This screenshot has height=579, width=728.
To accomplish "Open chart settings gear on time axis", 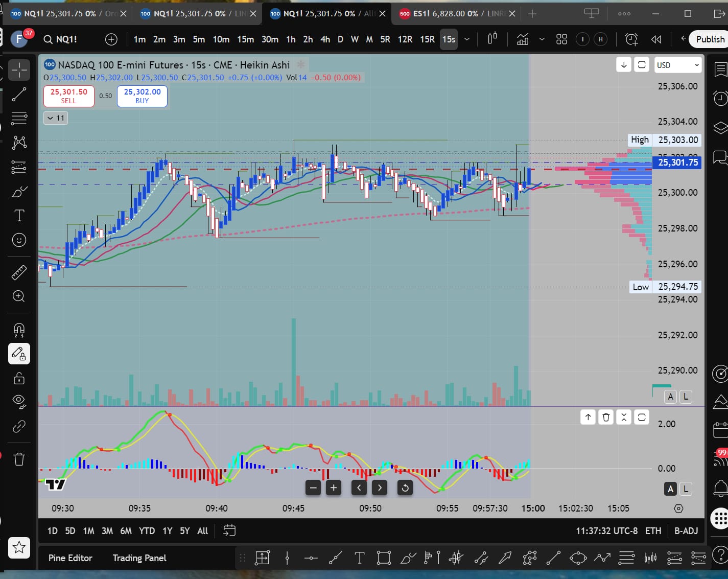I will point(678,508).
